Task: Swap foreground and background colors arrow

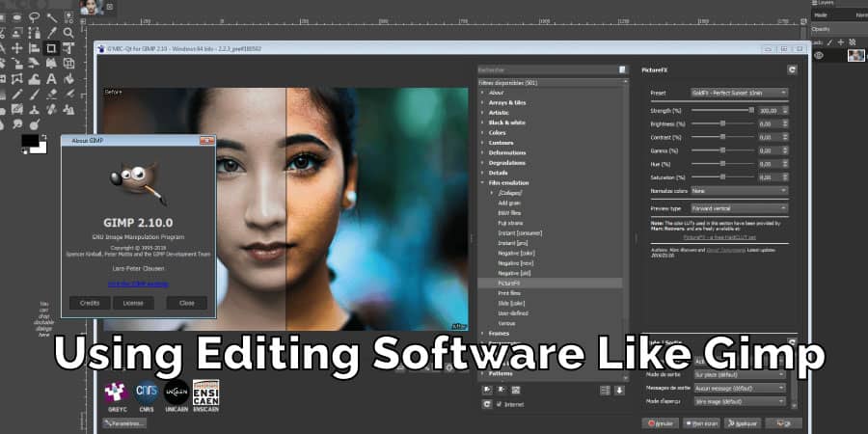Action: point(43,137)
